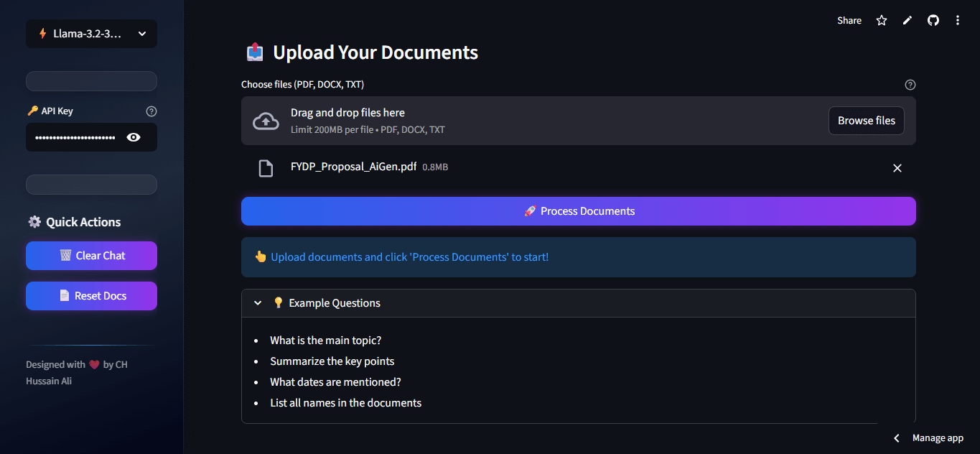Click the help icon beside API Key
980x454 pixels.
tap(151, 111)
